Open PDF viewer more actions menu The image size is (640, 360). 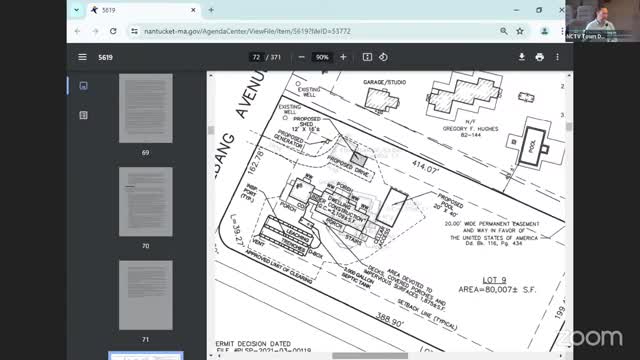click(558, 57)
